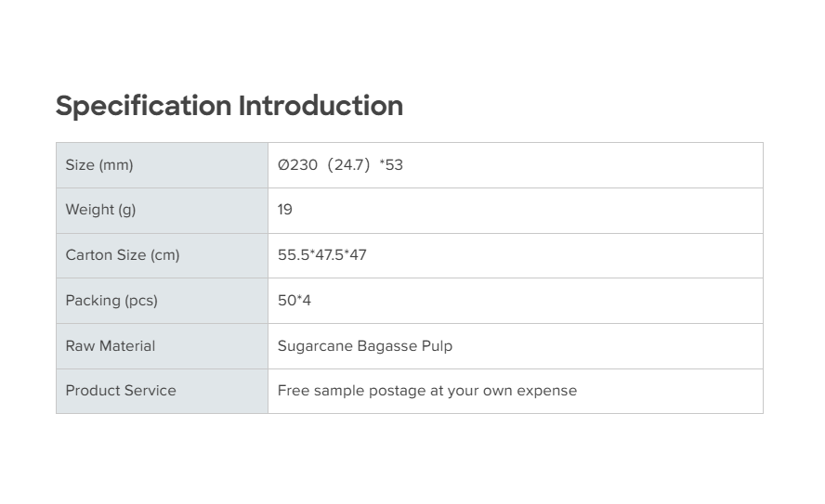Click the word Pulp in Raw Material row
The height and width of the screenshot is (504, 825).
click(437, 346)
